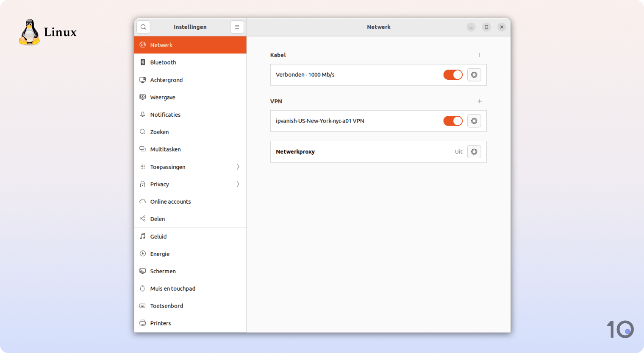The width and height of the screenshot is (644, 353).
Task: Select Printers in the sidebar
Action: tap(190, 323)
